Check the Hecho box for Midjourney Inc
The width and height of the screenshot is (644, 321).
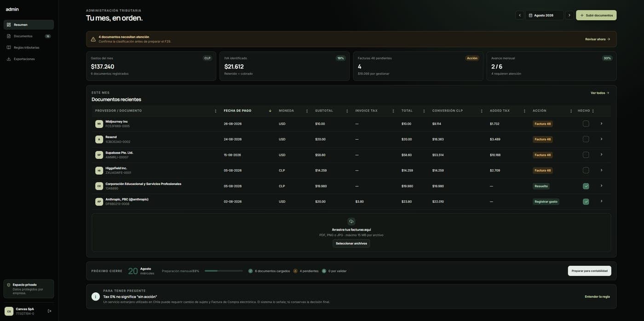pyautogui.click(x=586, y=124)
